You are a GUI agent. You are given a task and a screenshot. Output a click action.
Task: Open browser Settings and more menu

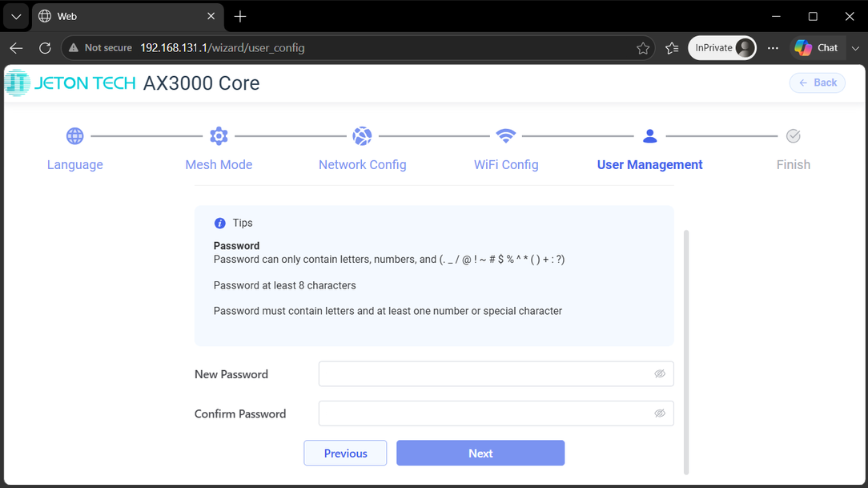coord(773,48)
